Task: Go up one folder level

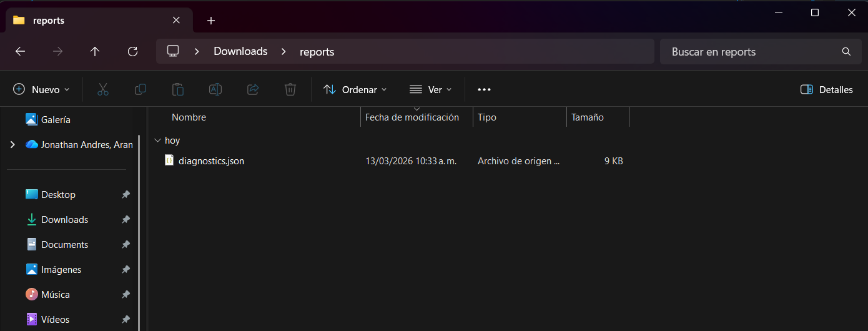Action: [95, 52]
